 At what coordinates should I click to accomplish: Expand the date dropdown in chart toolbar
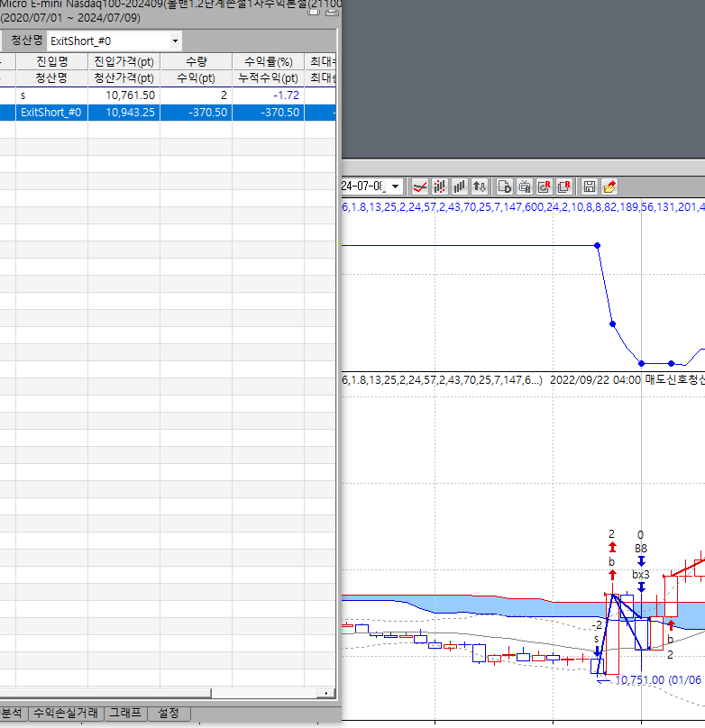point(396,187)
